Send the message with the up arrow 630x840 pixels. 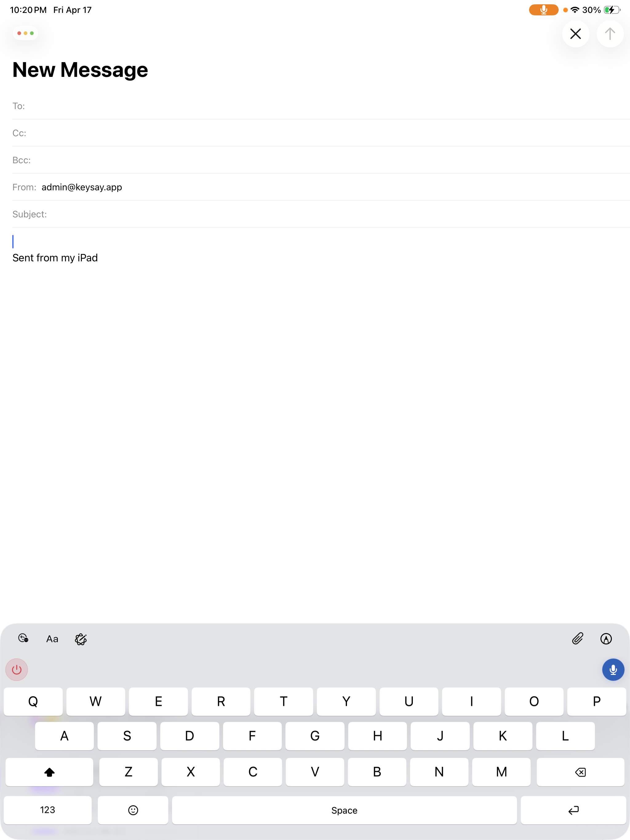610,34
